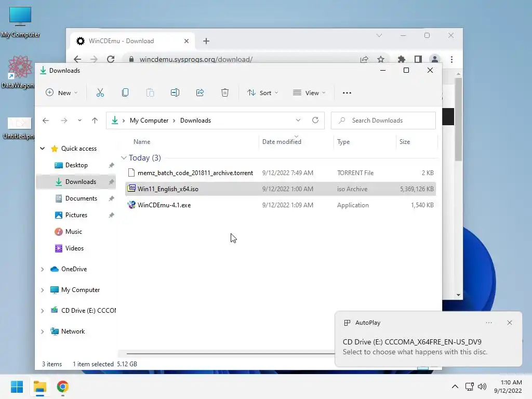
Task: Click the volume speaker tray icon
Action: pyautogui.click(x=482, y=387)
